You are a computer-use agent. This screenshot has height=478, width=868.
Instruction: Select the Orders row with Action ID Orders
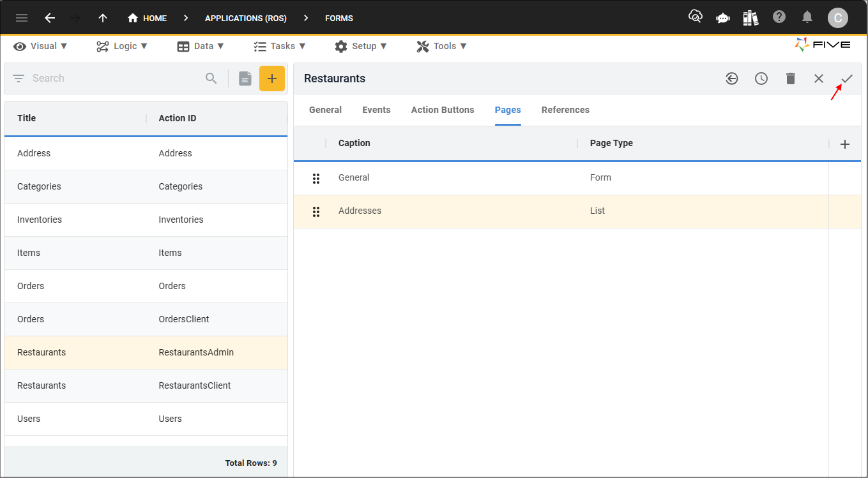click(x=146, y=286)
